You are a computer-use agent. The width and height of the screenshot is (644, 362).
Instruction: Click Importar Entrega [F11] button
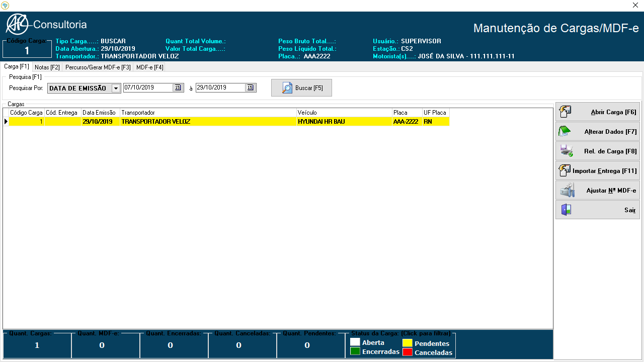click(x=598, y=171)
